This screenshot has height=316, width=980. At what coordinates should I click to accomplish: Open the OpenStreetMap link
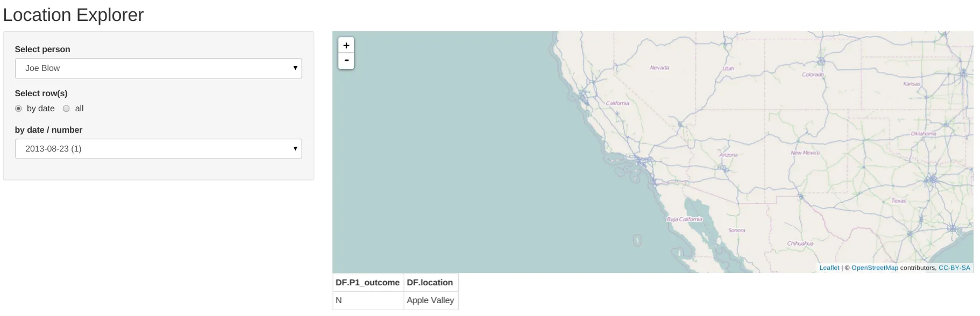click(x=875, y=268)
